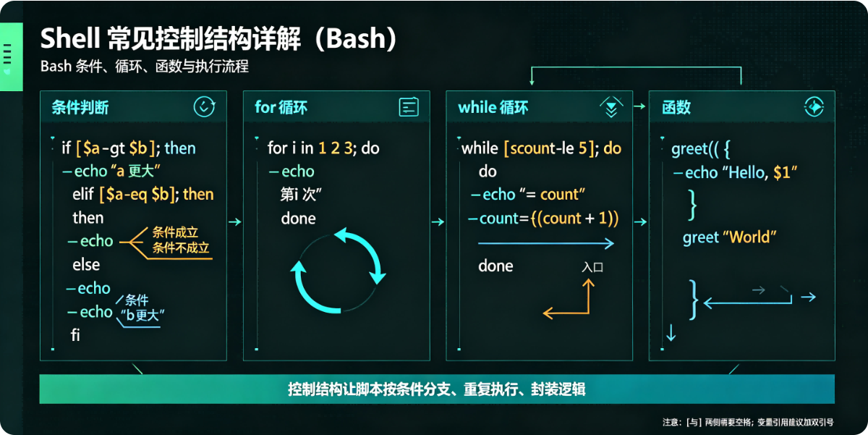Screen dimensions: 868x435
Task: Click the list icon beside for 循环
Action: 409,107
